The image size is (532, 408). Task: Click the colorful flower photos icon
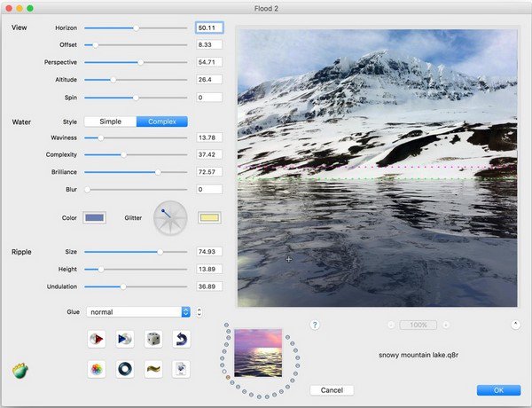pos(98,369)
